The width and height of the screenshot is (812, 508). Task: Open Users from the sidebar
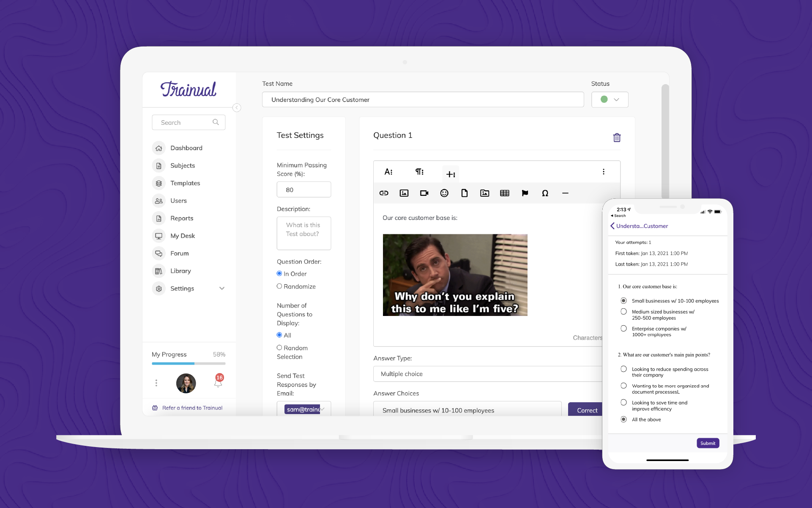(x=178, y=200)
